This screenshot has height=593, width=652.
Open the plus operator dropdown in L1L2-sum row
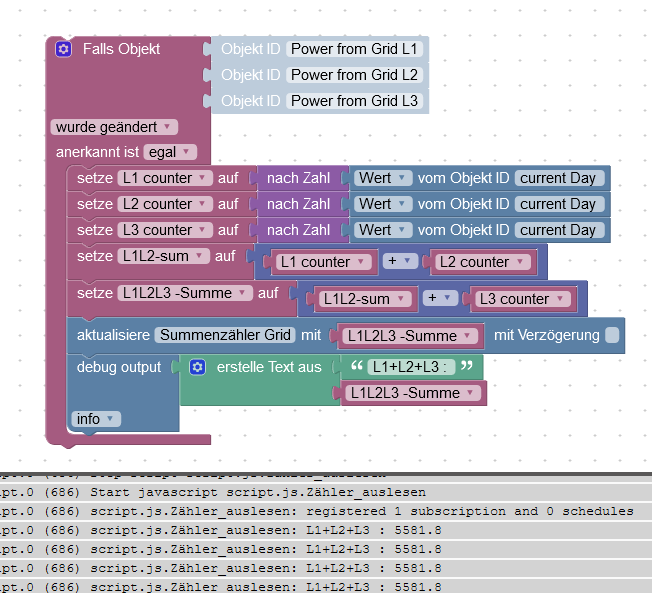click(x=400, y=261)
